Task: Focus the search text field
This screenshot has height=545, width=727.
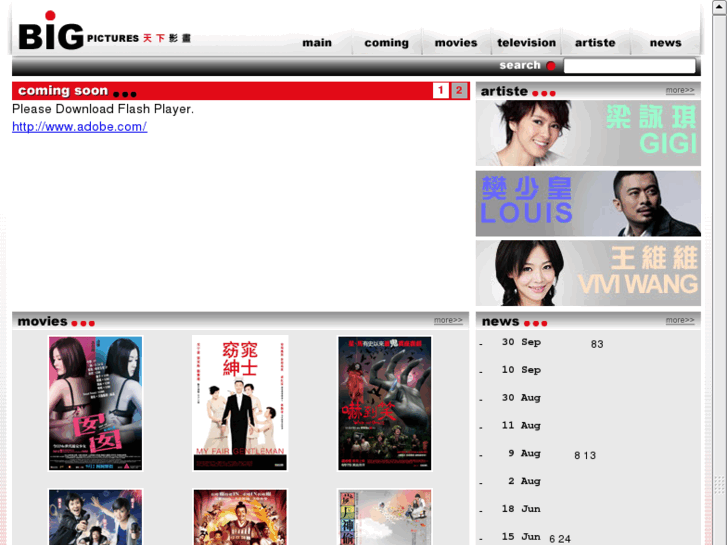Action: 629,66
